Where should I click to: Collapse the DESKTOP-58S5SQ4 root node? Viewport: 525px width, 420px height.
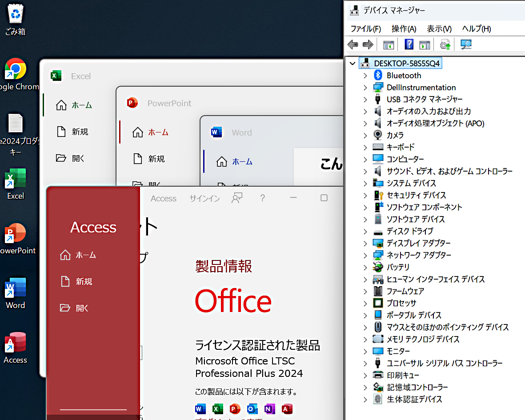tap(352, 63)
